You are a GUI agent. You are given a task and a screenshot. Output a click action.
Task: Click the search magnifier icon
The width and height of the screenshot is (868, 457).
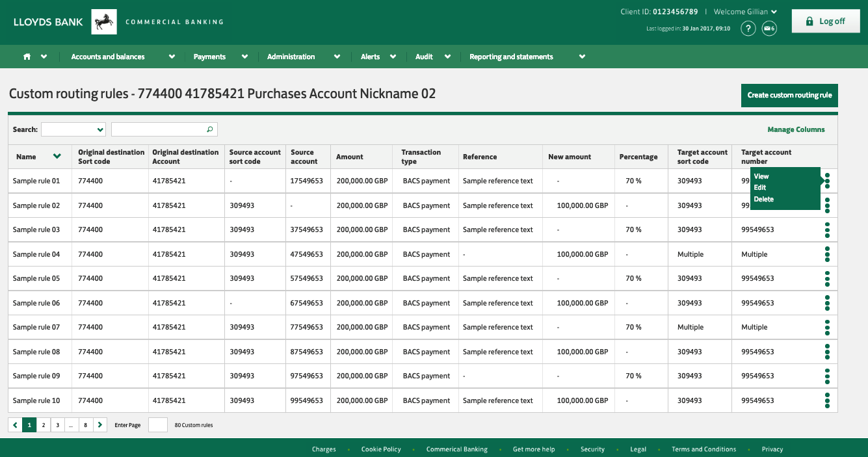click(x=209, y=129)
